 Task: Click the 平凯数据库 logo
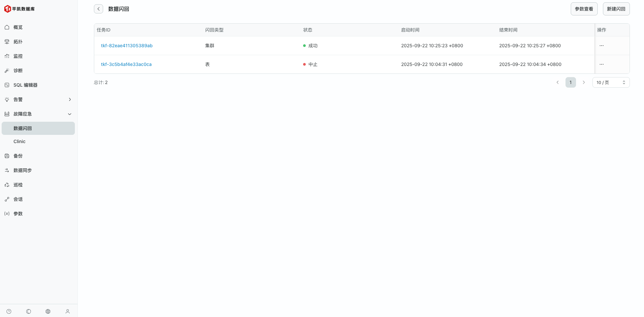point(19,9)
